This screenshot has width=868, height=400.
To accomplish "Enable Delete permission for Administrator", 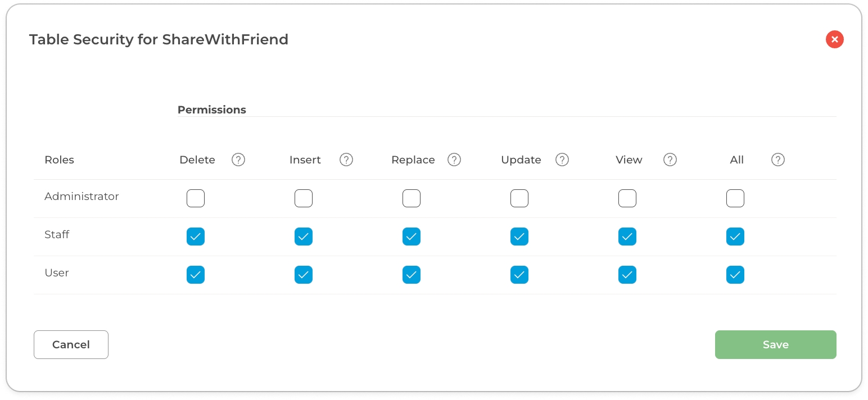I will pyautogui.click(x=196, y=198).
